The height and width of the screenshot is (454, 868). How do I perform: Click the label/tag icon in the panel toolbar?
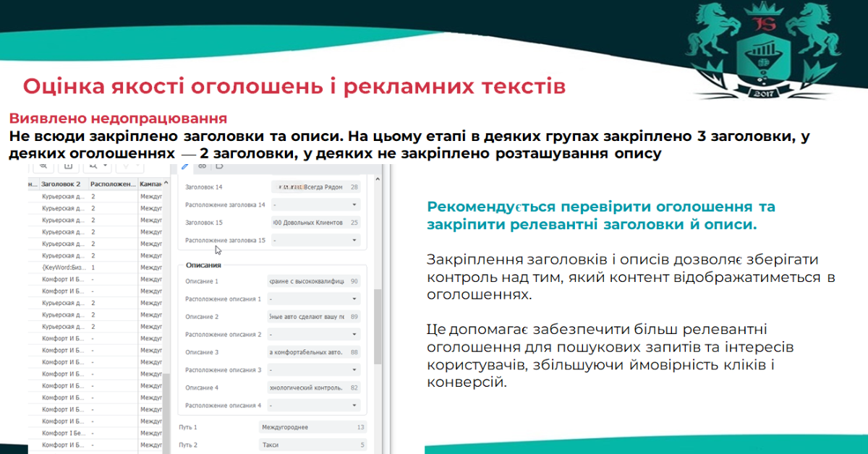(x=219, y=166)
